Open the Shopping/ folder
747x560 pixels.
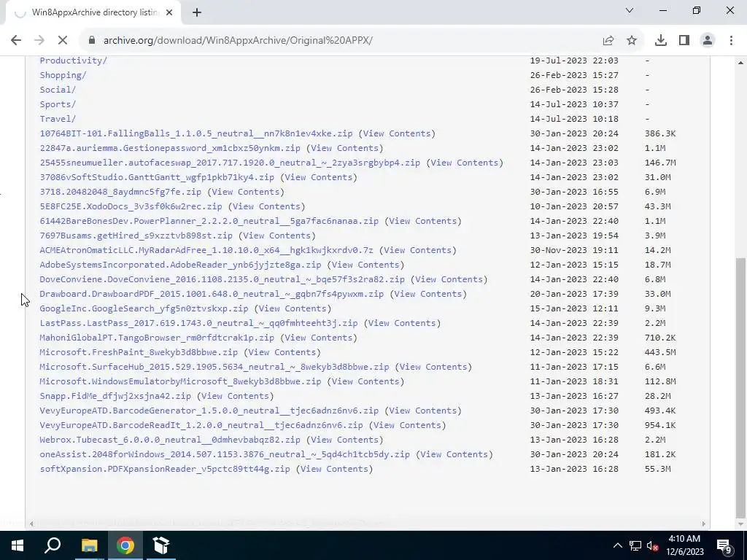tap(63, 75)
